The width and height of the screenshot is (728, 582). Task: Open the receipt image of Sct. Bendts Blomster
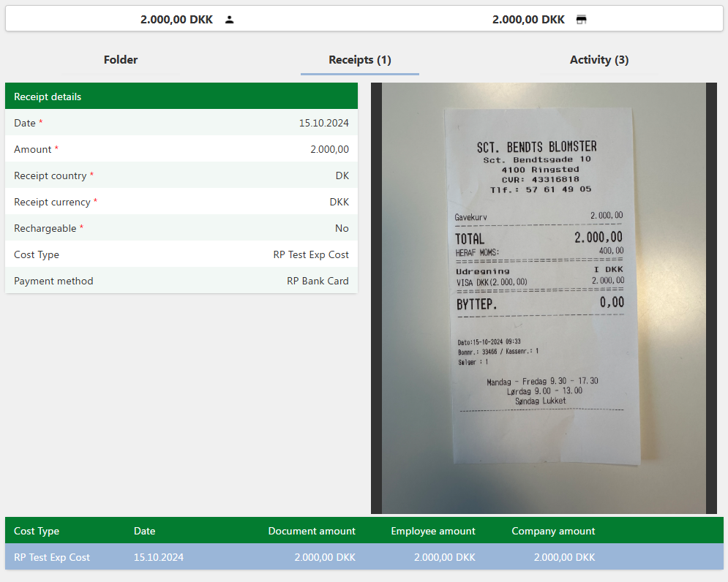(x=544, y=298)
